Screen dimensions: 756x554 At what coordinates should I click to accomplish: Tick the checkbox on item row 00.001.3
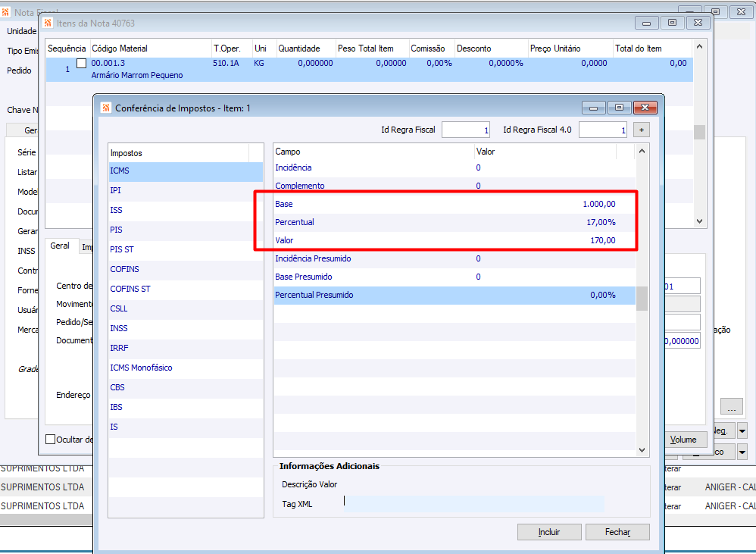click(82, 63)
